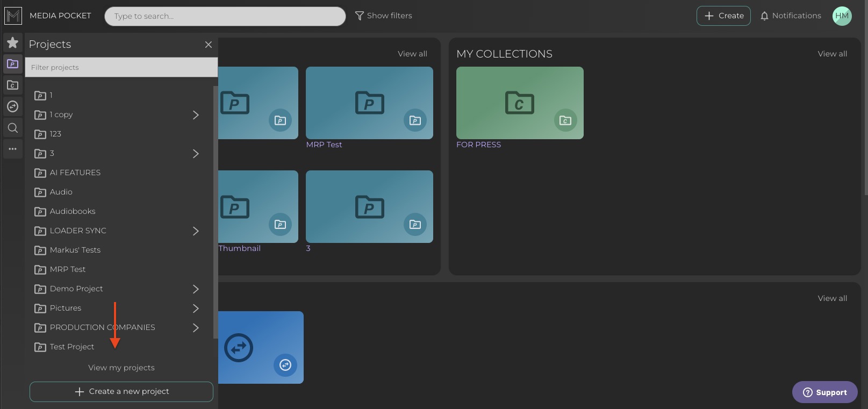
Task: Expand the '1 copy' project
Action: pyautogui.click(x=196, y=115)
